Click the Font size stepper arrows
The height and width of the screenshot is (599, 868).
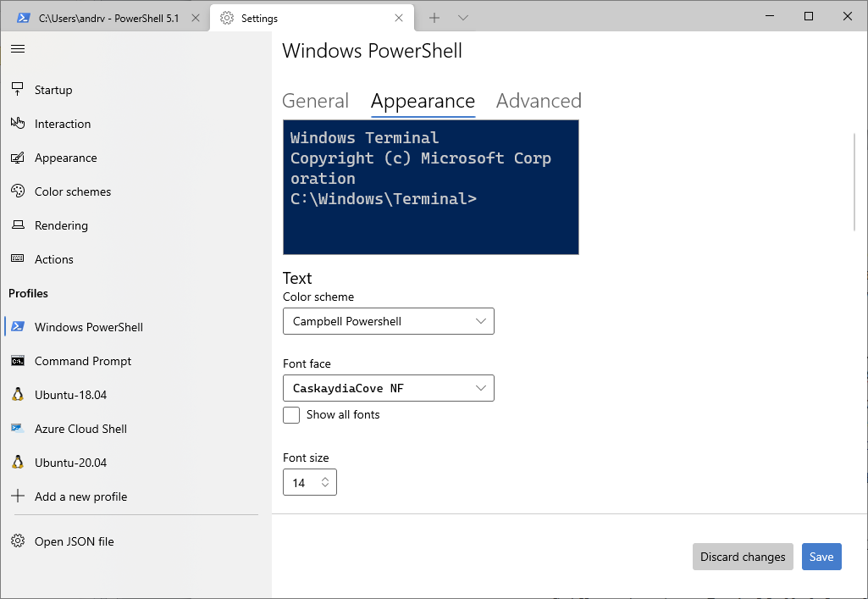[x=325, y=482]
